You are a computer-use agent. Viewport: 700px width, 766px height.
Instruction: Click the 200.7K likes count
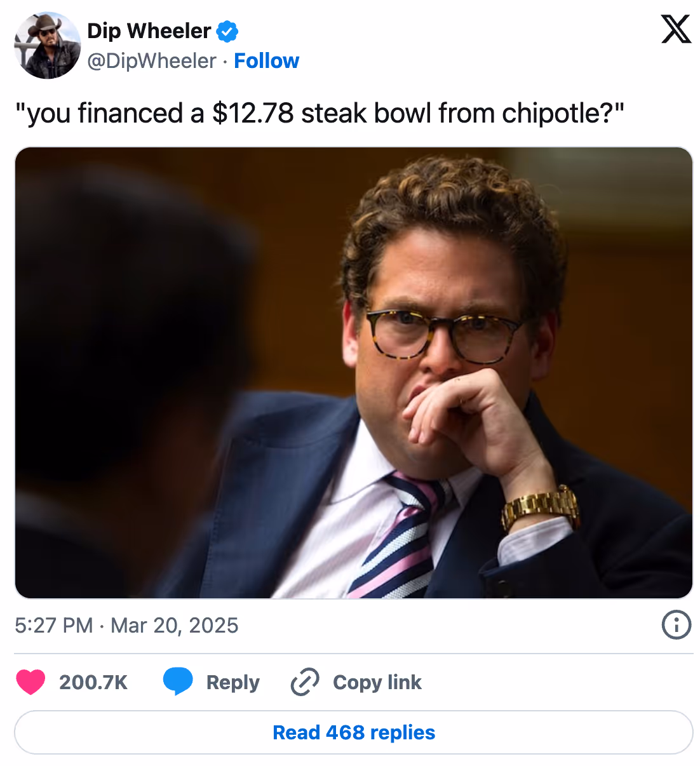click(93, 682)
